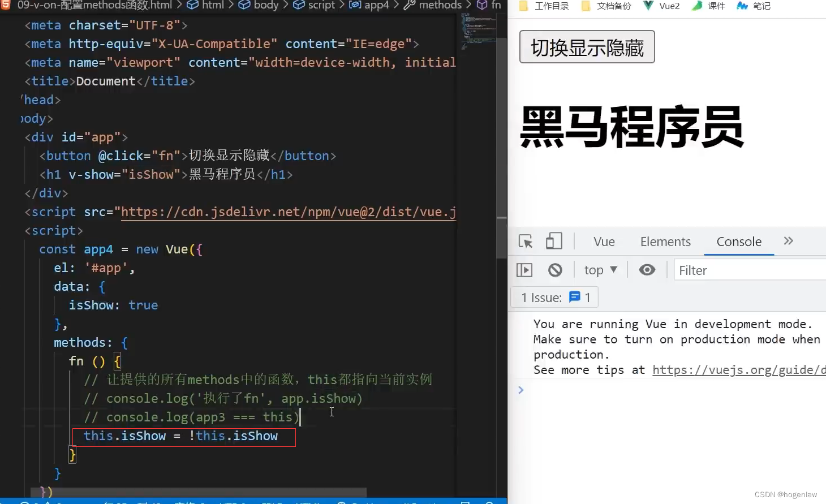The height and width of the screenshot is (504, 826).
Task: Select the fn breadcrumb segment
Action: tap(489, 5)
